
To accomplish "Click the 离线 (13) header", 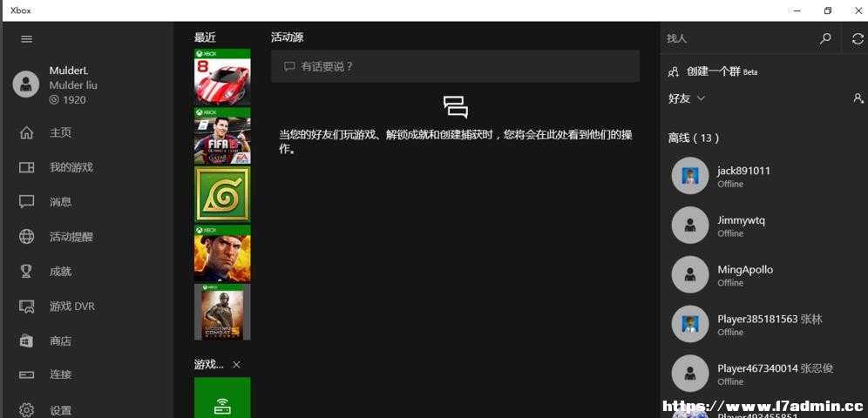I will [x=694, y=138].
